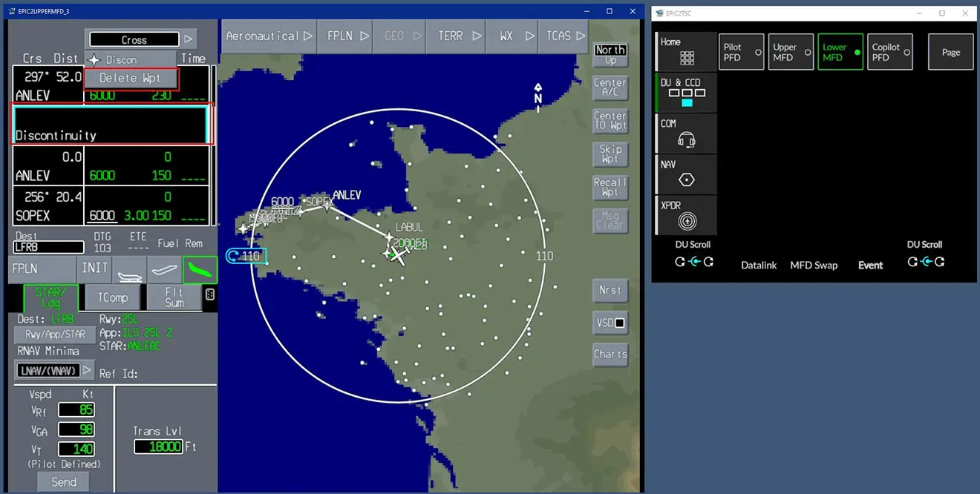Click Datalink on the TSC
This screenshot has height=494, width=980.
point(759,265)
